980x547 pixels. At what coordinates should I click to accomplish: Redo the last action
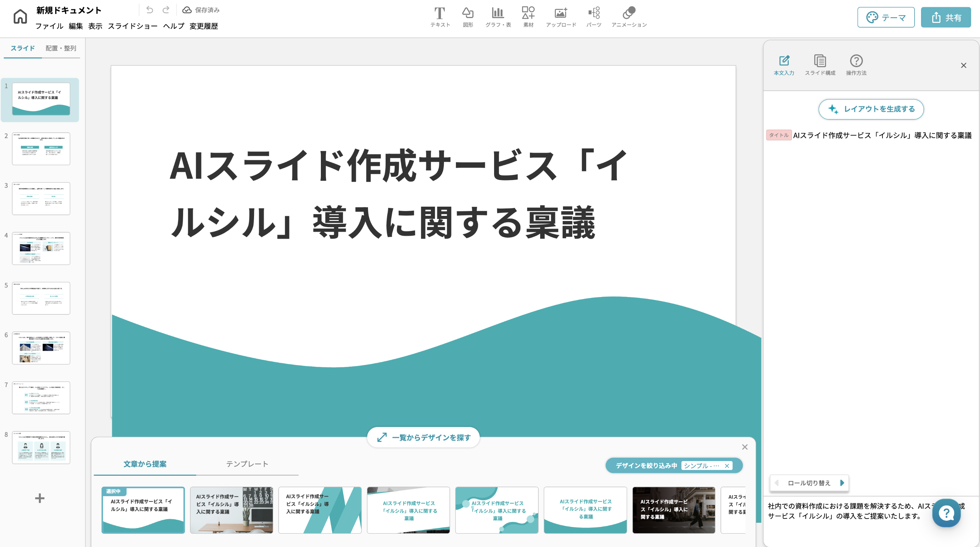166,10
